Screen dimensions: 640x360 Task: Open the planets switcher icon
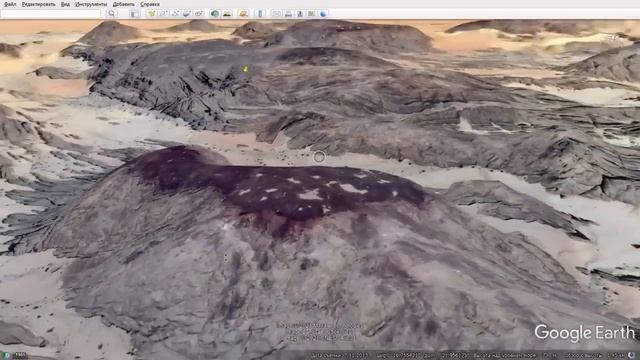tap(243, 13)
